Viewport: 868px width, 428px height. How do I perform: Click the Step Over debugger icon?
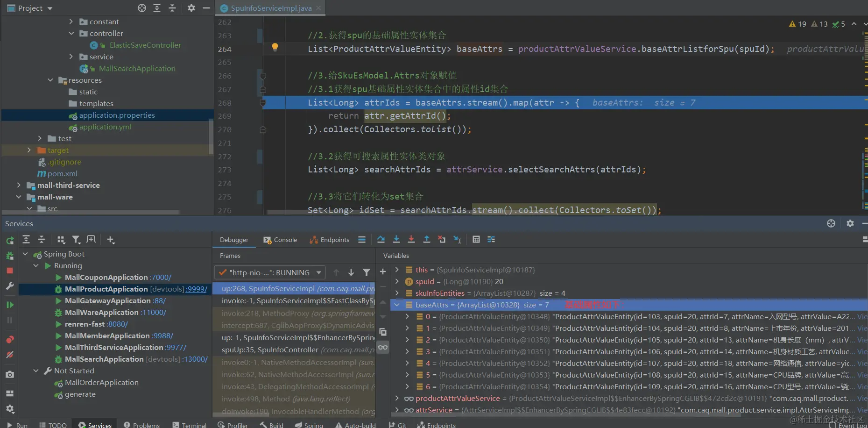pyautogui.click(x=381, y=239)
